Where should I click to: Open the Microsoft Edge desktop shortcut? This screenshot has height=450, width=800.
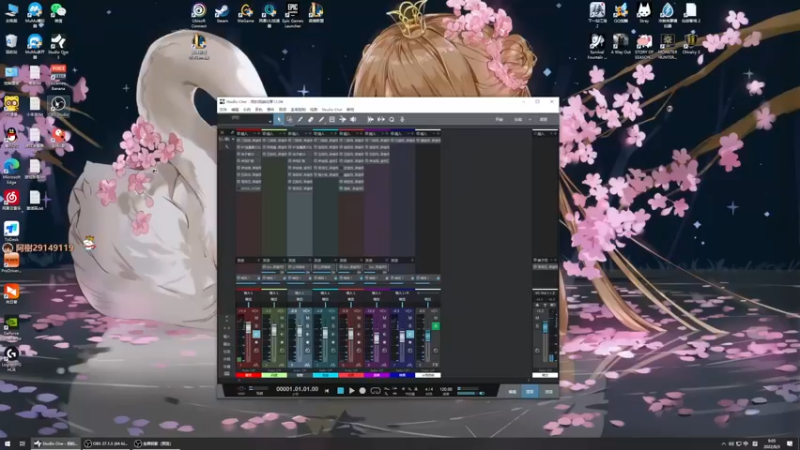coord(11,171)
